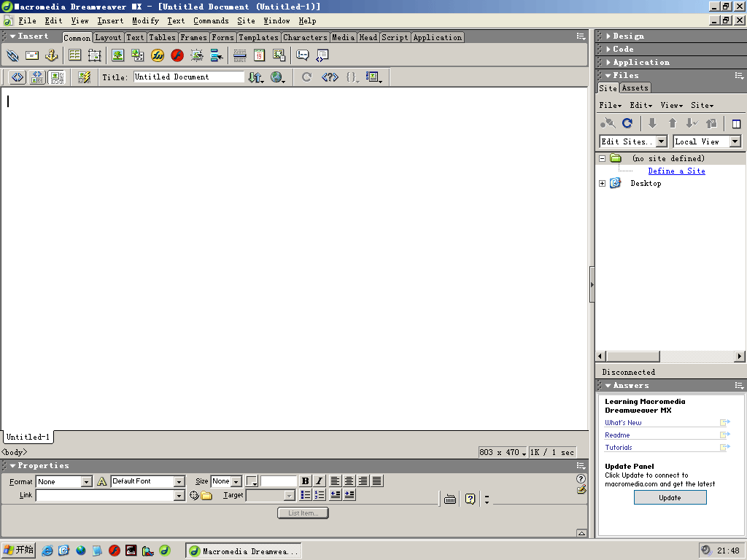This screenshot has height=560, width=747.
Task: Insert a horizontal rule
Action: pos(239,55)
